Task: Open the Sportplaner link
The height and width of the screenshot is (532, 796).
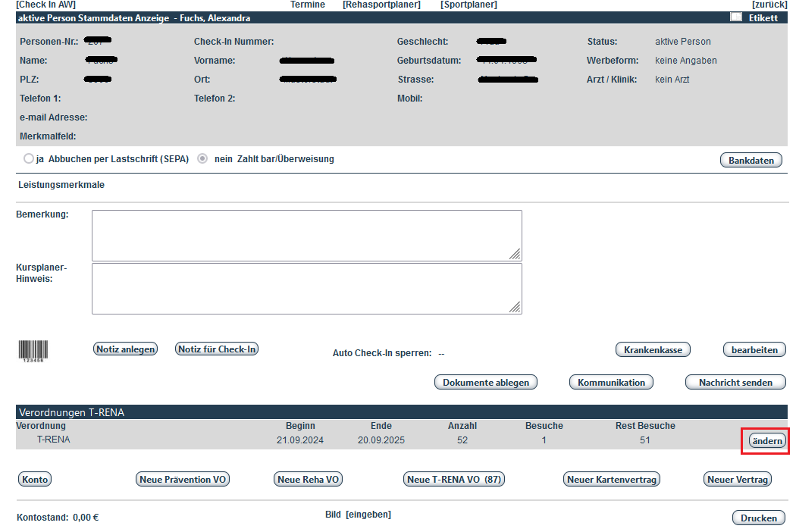Action: tap(469, 5)
